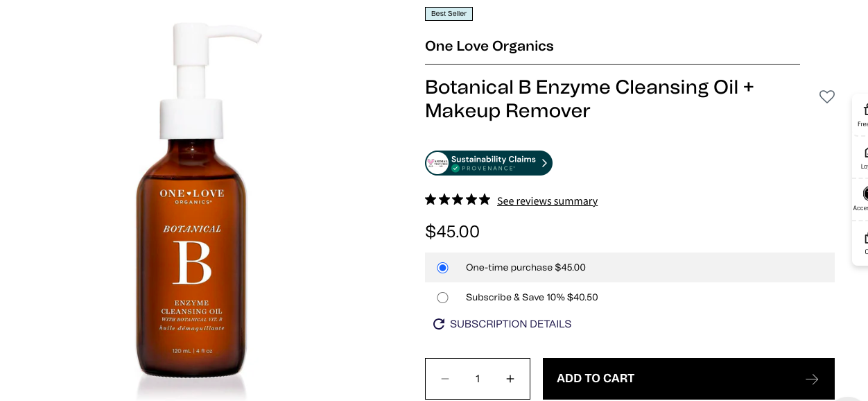Click the subscription details refresh icon
Viewport: 868px width, 401px height.
tap(438, 324)
